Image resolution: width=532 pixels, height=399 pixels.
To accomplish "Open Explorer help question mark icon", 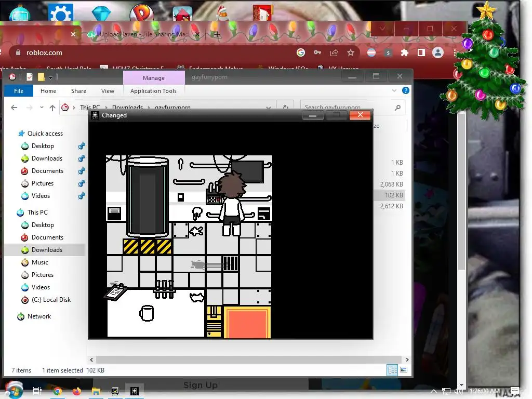I will click(x=405, y=90).
